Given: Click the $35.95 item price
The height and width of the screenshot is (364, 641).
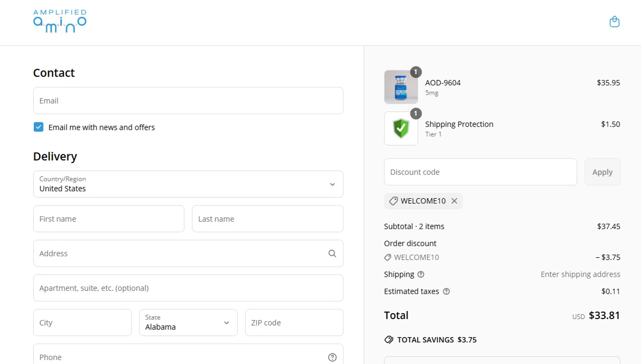Looking at the screenshot, I should [608, 82].
